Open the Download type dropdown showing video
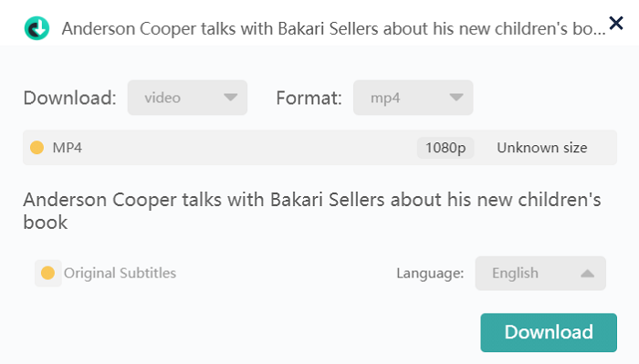 coord(187,98)
